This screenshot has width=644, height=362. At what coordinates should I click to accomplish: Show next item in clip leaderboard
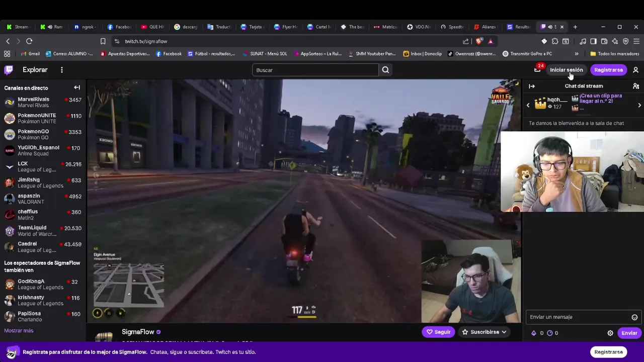639,105
